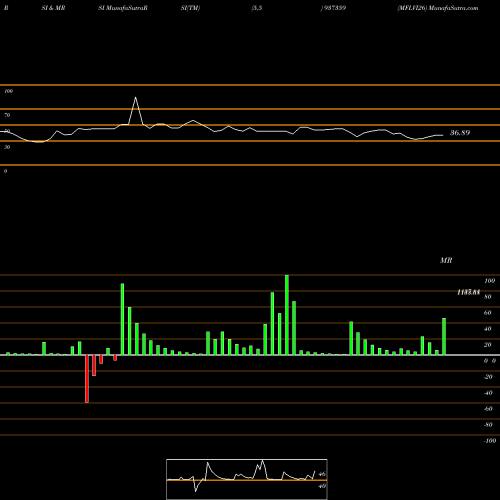Select the MR axis label -60
Screen dimensions: 500x500
coord(488,409)
